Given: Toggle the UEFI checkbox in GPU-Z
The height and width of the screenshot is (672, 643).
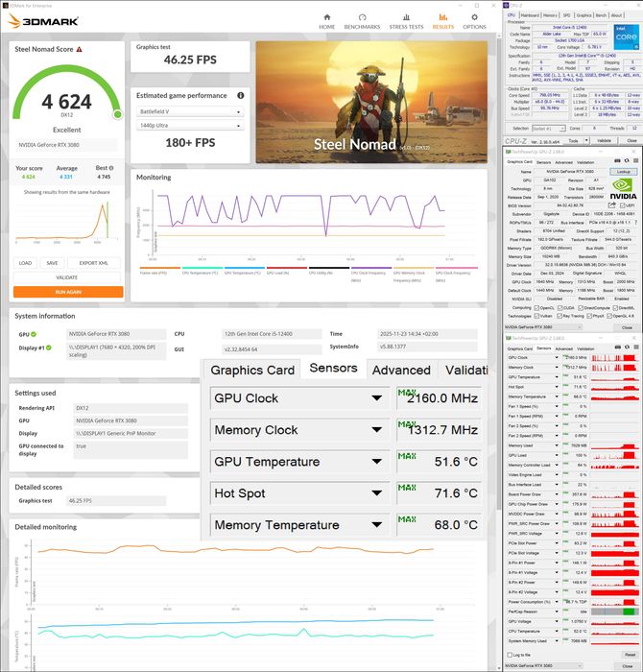Looking at the screenshot, I should [x=623, y=205].
